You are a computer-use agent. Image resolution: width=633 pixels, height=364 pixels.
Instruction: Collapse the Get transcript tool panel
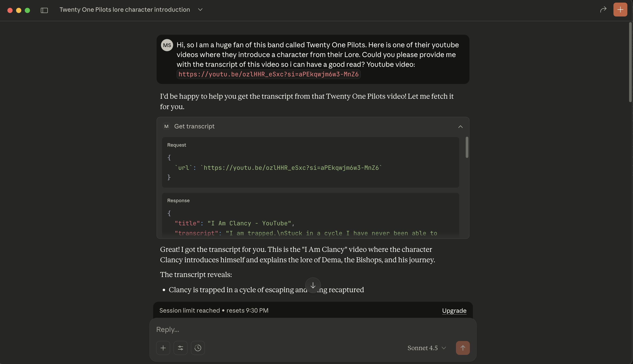[460, 127]
